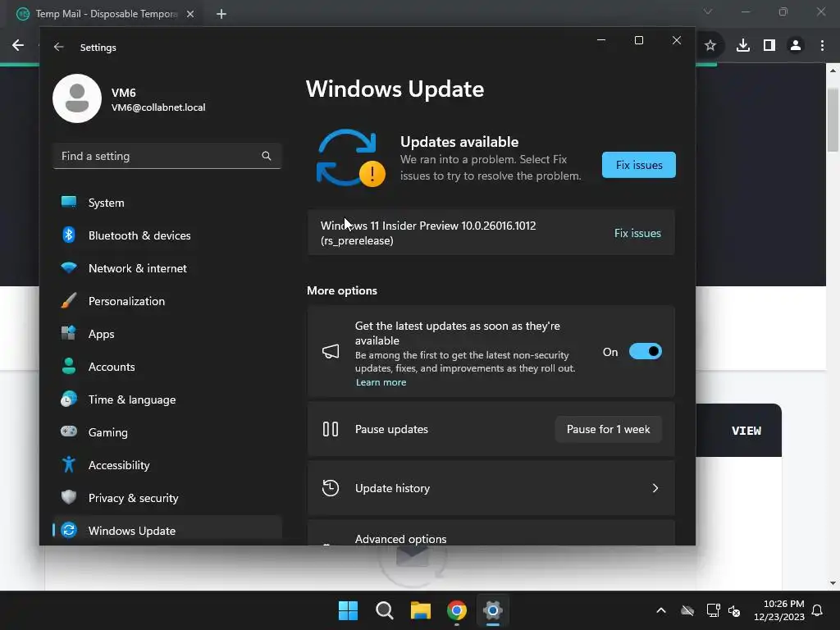Click the Gaming controller icon
Image resolution: width=840 pixels, height=630 pixels.
pyautogui.click(x=69, y=431)
